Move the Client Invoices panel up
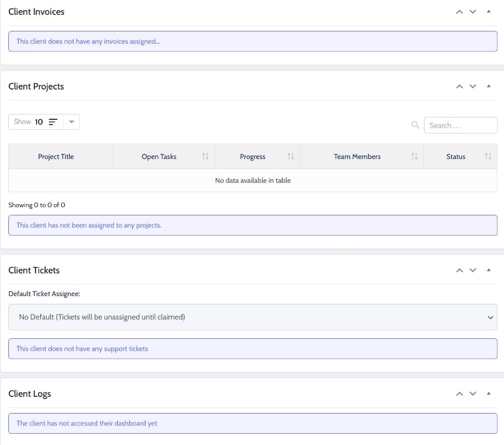This screenshot has height=445, width=504. [x=459, y=11]
